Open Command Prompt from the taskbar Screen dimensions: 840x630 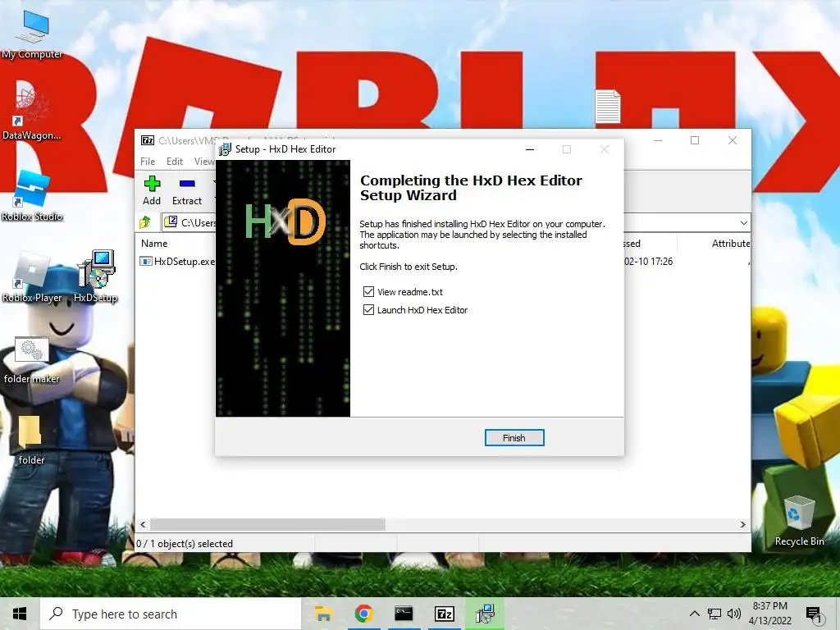(x=404, y=614)
